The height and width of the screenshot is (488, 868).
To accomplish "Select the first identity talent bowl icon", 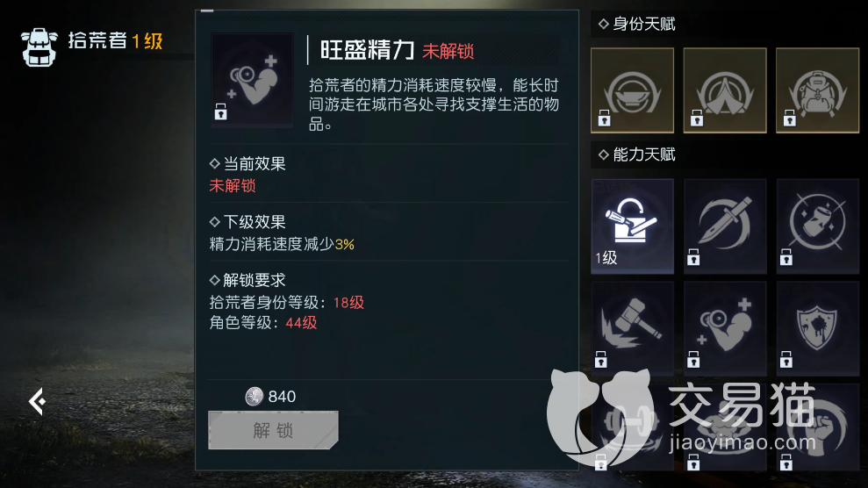I will pos(632,90).
